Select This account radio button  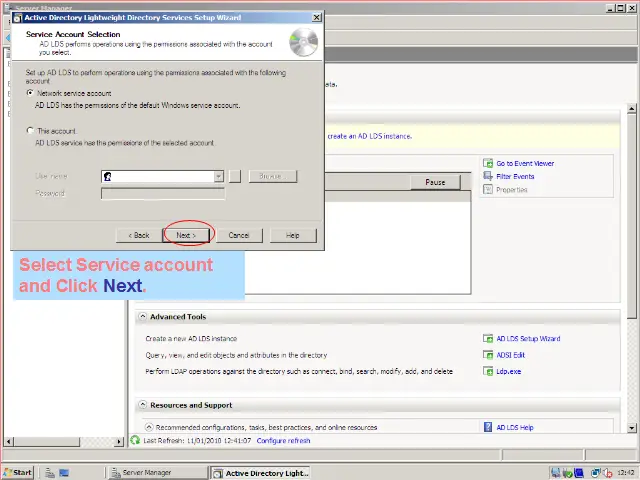[x=30, y=131]
